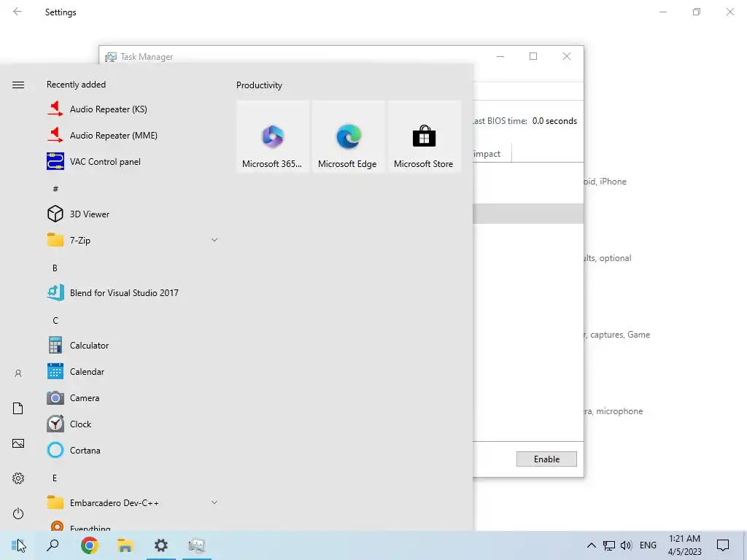Open taskbar Search
747x560 pixels.
pyautogui.click(x=53, y=545)
